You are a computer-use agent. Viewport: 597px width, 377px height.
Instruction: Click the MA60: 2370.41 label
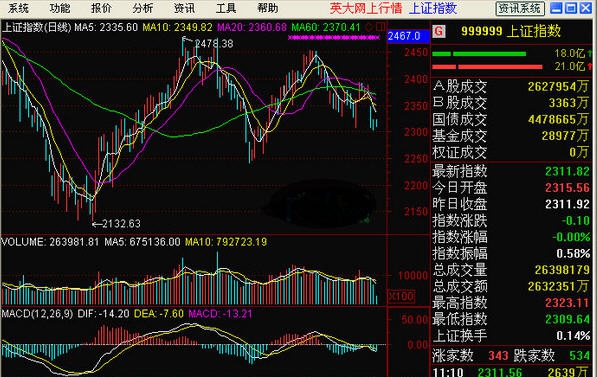(326, 27)
